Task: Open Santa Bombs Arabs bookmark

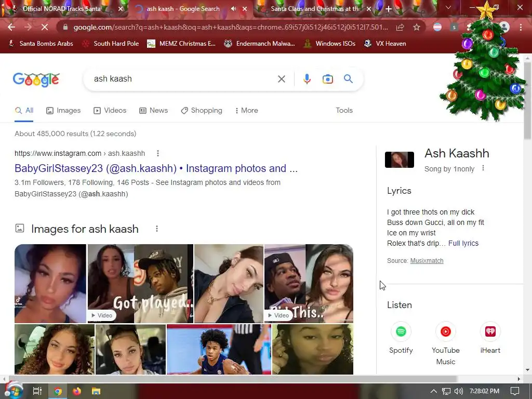Action: tap(41, 44)
